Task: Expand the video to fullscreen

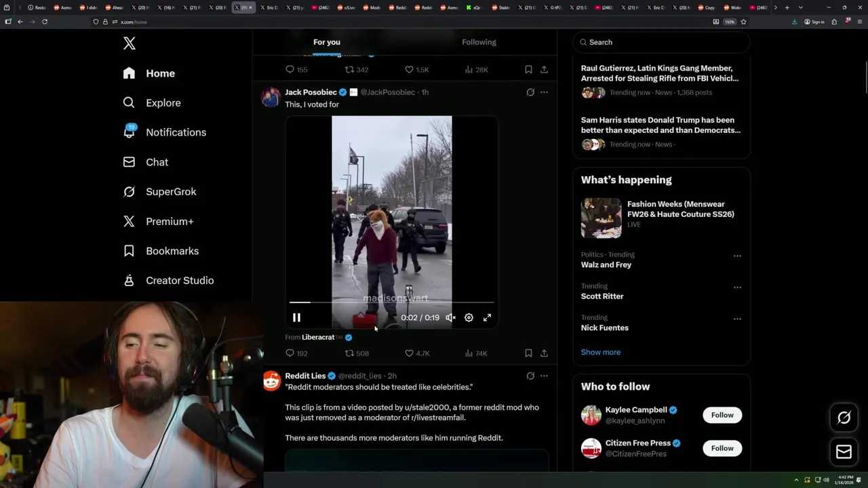Action: tap(487, 317)
